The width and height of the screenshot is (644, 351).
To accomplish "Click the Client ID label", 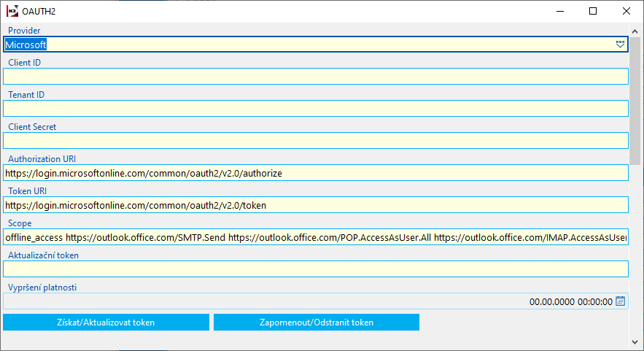I will pyautogui.click(x=24, y=63).
